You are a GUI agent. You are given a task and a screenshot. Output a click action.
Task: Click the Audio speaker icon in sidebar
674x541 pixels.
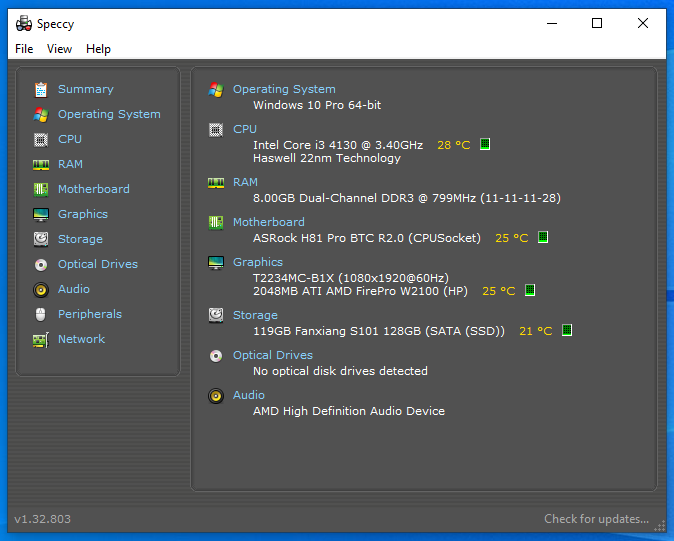click(x=41, y=290)
